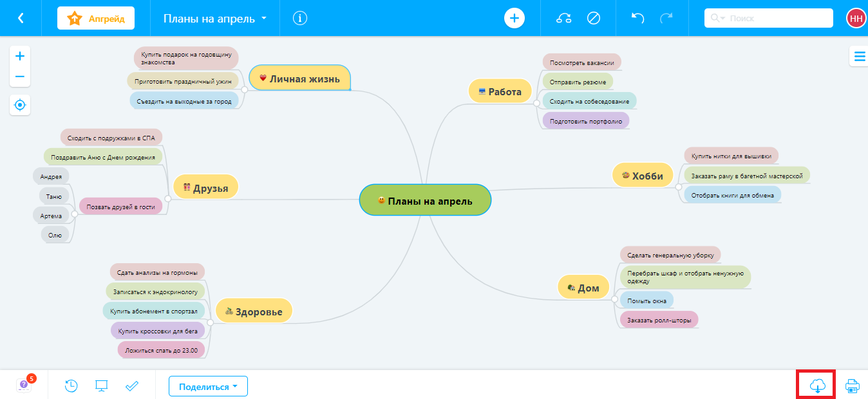Viewport: 868px width, 399px height.
Task: Click the undo arrow
Action: (637, 18)
